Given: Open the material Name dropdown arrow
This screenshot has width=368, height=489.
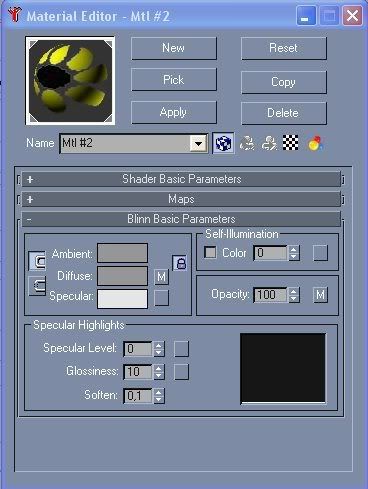Looking at the screenshot, I should (199, 144).
